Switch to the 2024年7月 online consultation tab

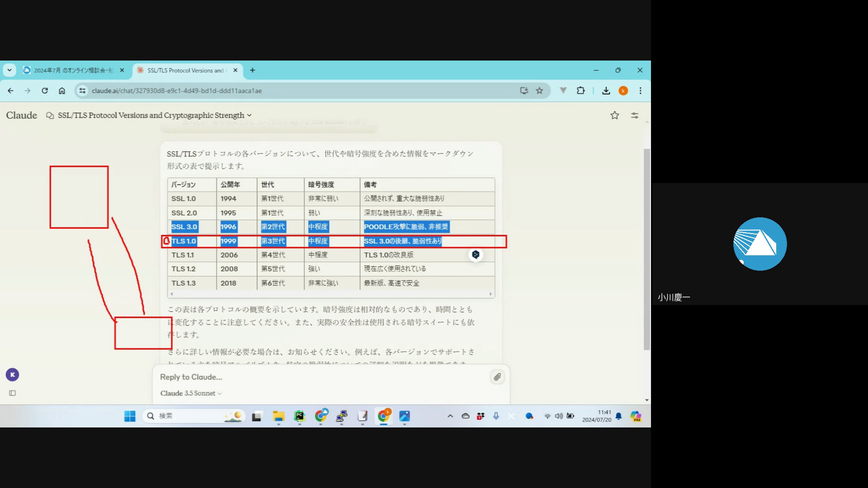tap(72, 70)
